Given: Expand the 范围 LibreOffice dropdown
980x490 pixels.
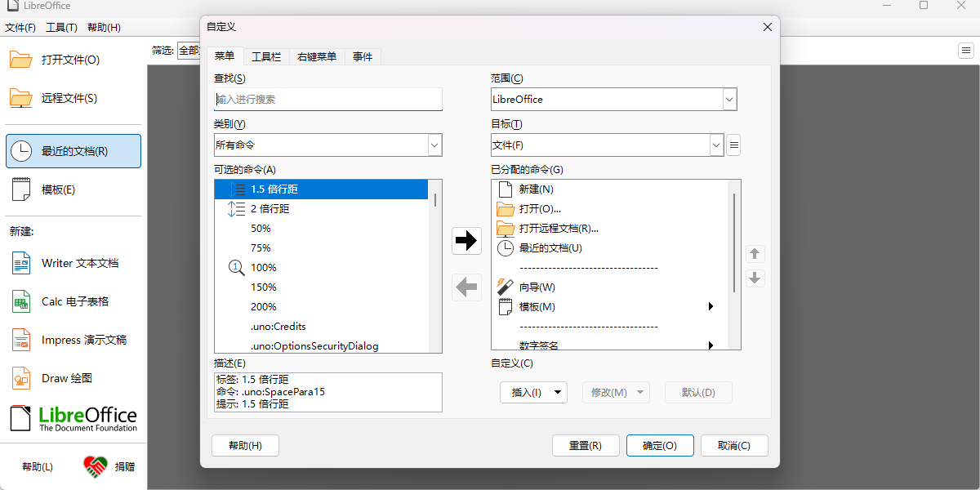Looking at the screenshot, I should coord(728,99).
